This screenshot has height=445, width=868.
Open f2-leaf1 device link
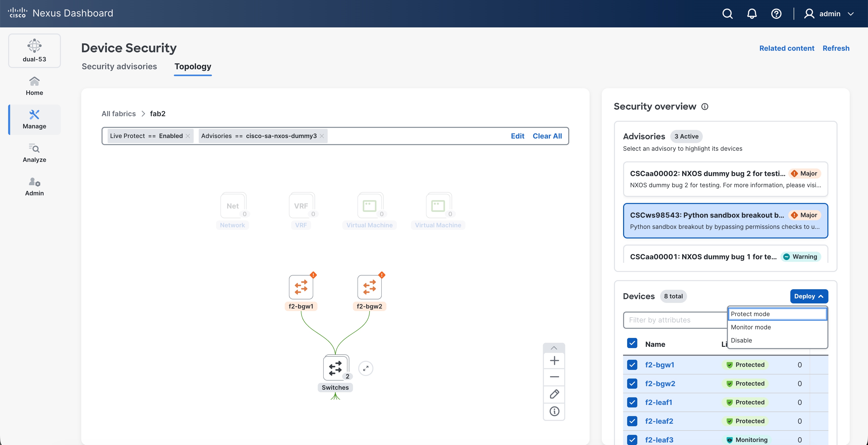coord(658,402)
